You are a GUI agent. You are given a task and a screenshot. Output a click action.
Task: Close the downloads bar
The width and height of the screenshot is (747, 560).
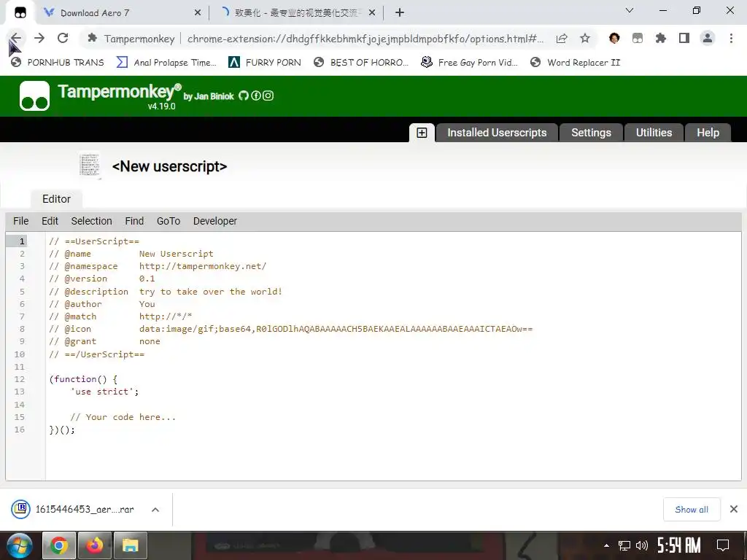(734, 509)
